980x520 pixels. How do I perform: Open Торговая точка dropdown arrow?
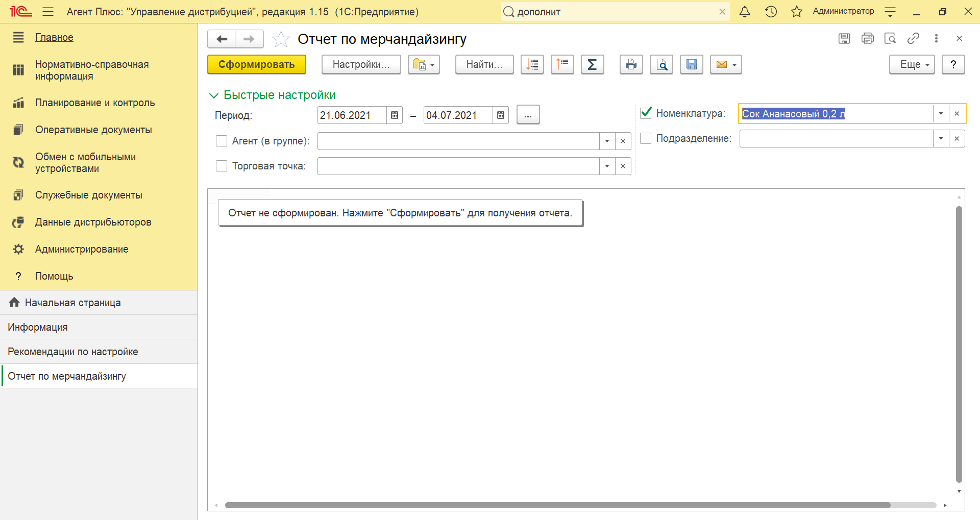(x=607, y=166)
